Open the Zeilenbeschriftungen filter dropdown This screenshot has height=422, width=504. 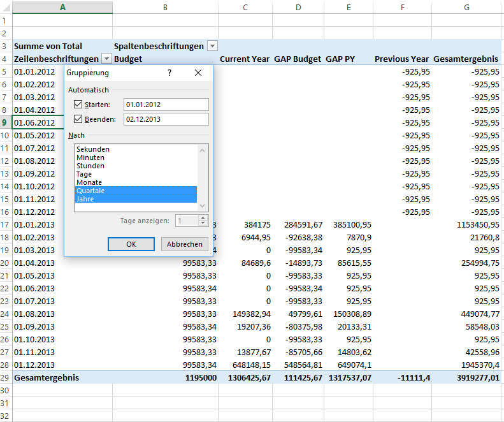click(106, 59)
